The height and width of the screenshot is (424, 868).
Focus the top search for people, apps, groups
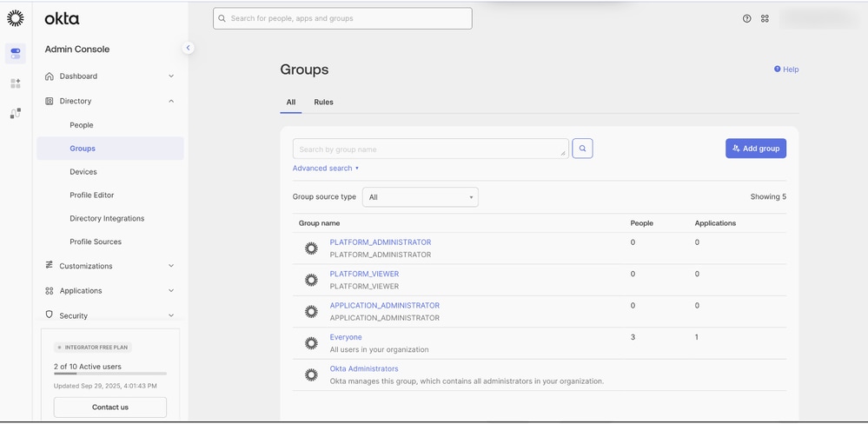point(342,18)
